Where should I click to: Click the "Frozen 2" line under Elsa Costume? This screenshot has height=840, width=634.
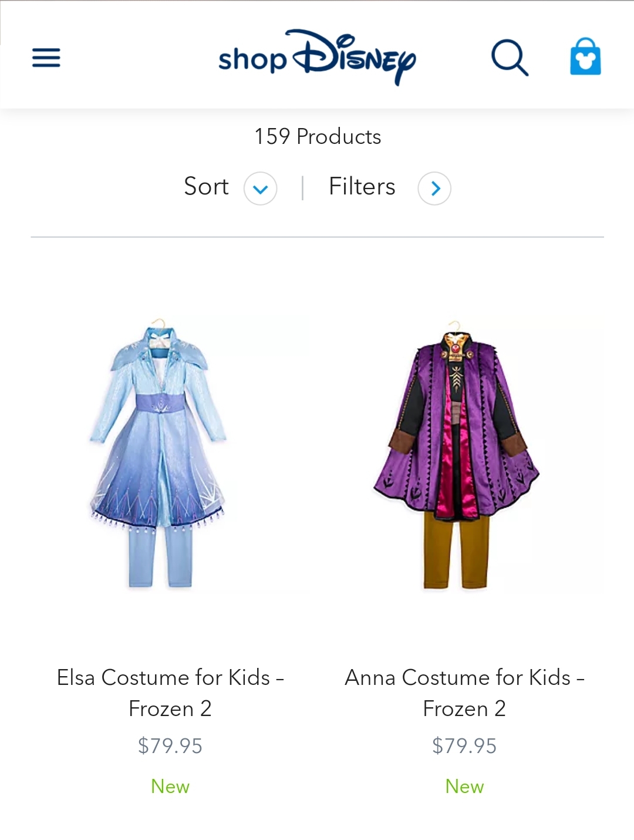(170, 709)
